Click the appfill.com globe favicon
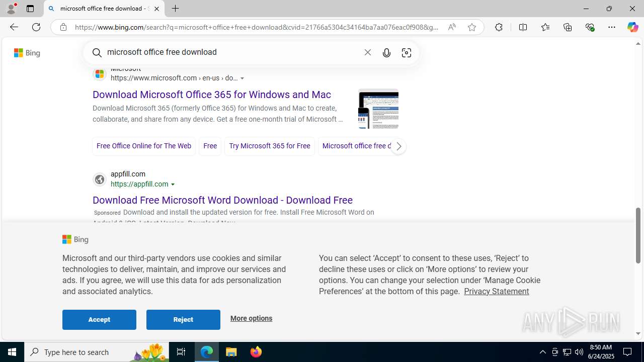This screenshot has width=644, height=362. (x=100, y=179)
